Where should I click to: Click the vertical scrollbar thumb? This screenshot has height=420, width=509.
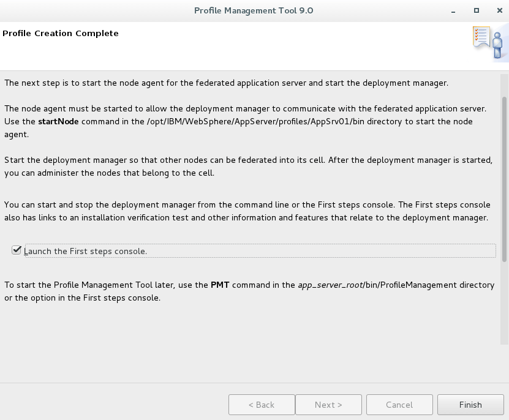pyautogui.click(x=505, y=178)
